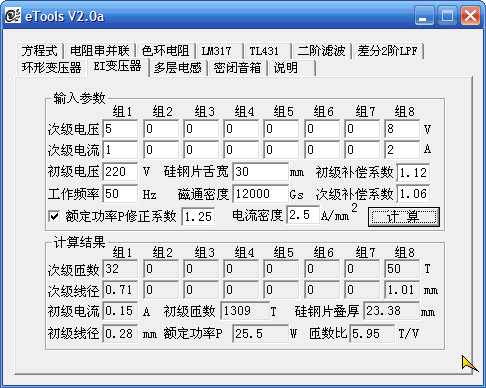Click the 初级线径 result showing 0.28
This screenshot has width=486, height=388.
coord(120,334)
